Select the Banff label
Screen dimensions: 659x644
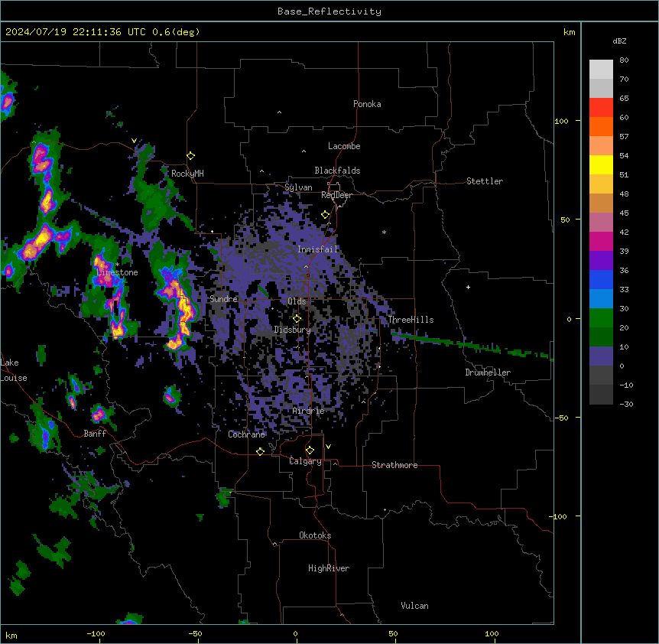tap(95, 434)
